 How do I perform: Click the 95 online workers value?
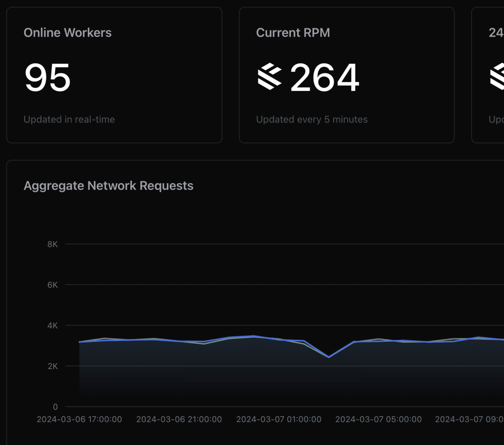(x=48, y=77)
